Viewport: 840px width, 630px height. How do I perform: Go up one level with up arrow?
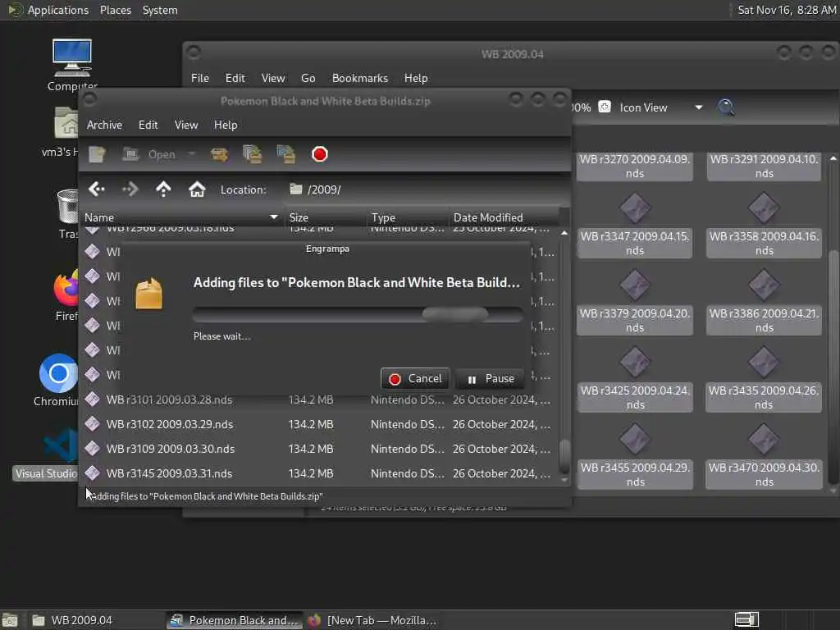[163, 189]
